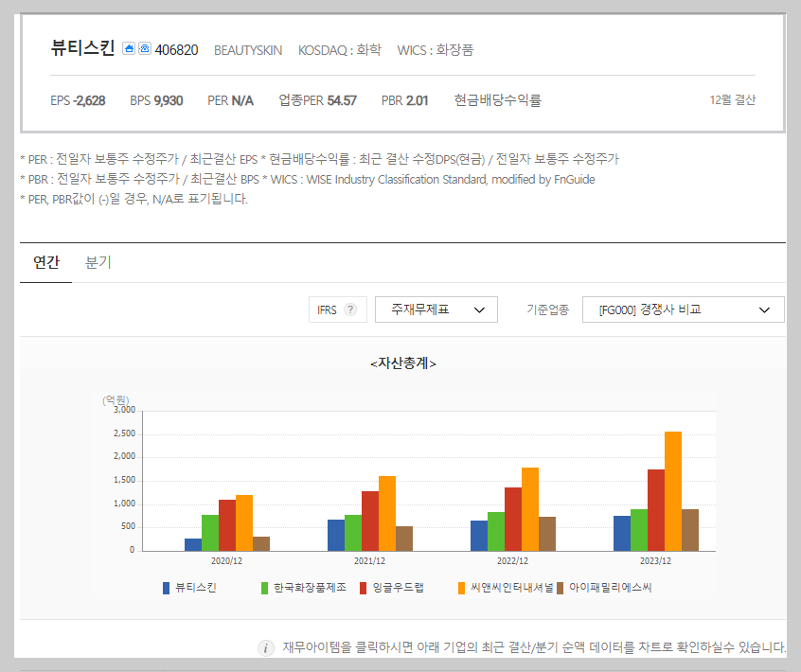Viewport: 801px width, 672px height.
Task: Click the 아이패밀리에스씨 legend label
Action: (x=611, y=588)
